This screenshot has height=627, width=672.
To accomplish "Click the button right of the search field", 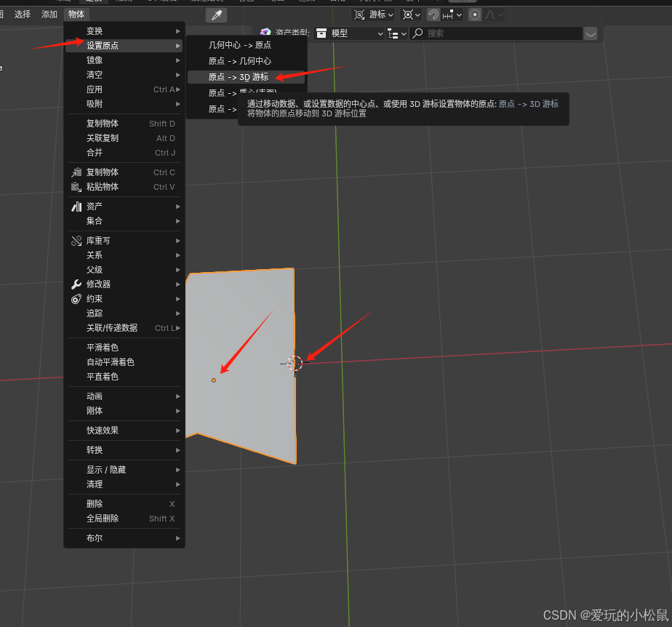I will click(591, 33).
